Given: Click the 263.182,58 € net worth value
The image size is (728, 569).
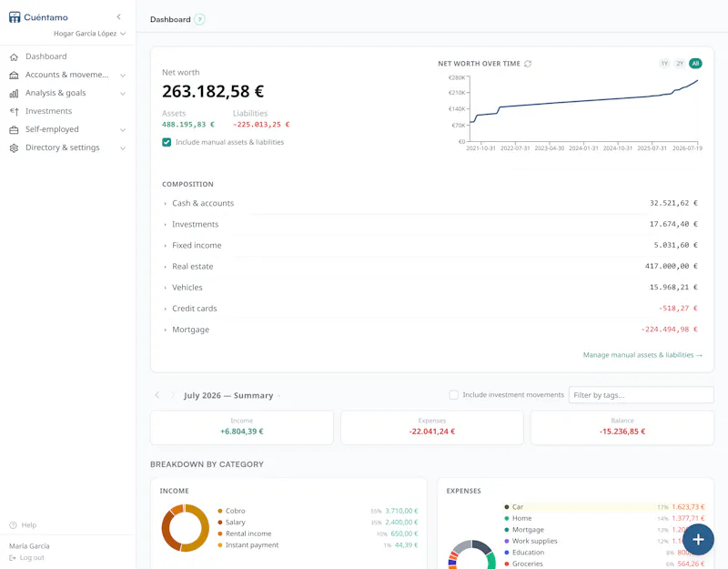Looking at the screenshot, I should click(x=213, y=91).
